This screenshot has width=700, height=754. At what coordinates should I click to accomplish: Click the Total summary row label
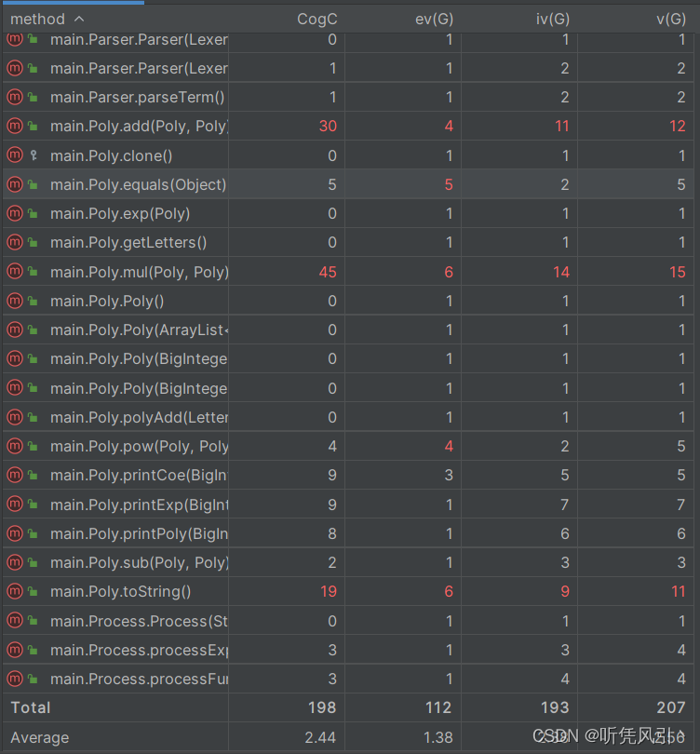31,707
